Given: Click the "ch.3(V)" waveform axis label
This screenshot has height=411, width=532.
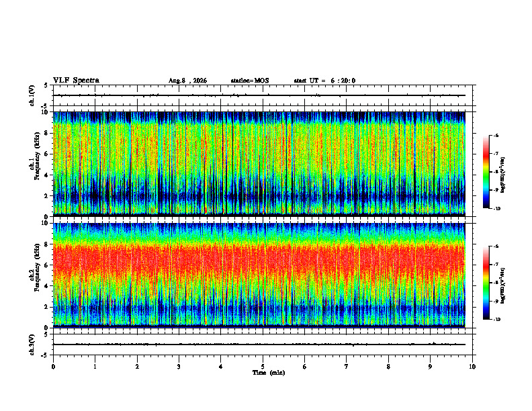Looking at the screenshot, I should tap(32, 345).
